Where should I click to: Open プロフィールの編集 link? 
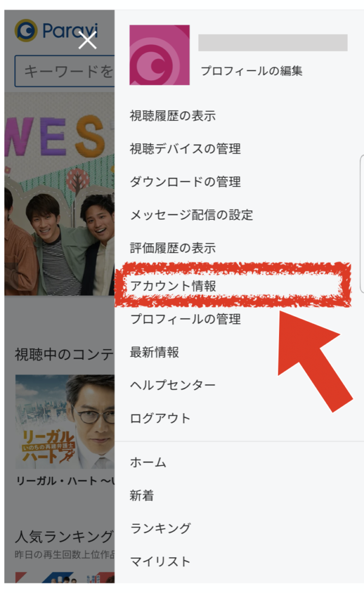(251, 71)
